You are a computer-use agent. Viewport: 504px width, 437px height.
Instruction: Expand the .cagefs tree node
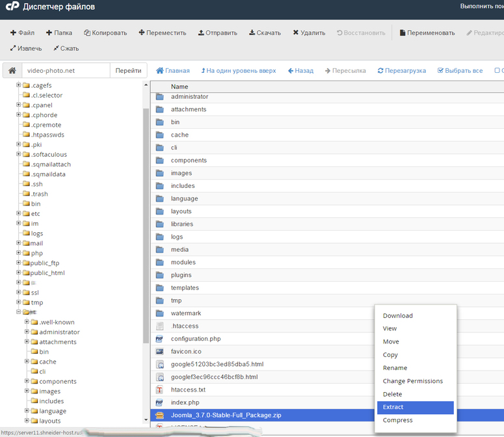click(19, 85)
